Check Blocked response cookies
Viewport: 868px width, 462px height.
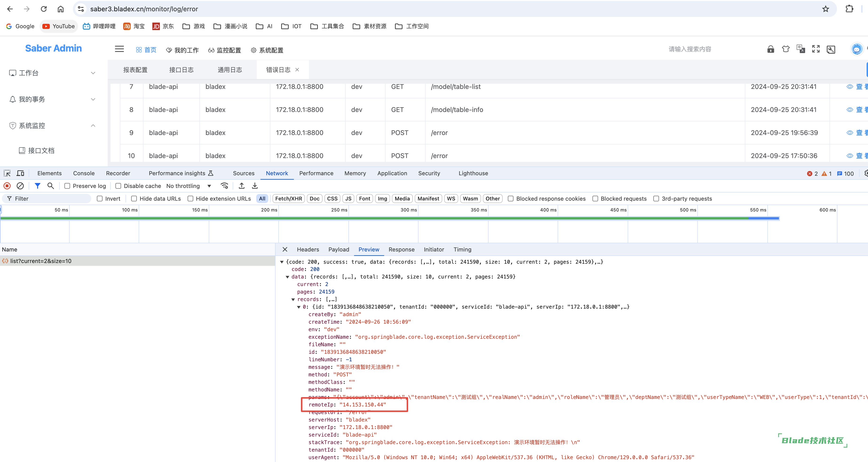tap(511, 199)
